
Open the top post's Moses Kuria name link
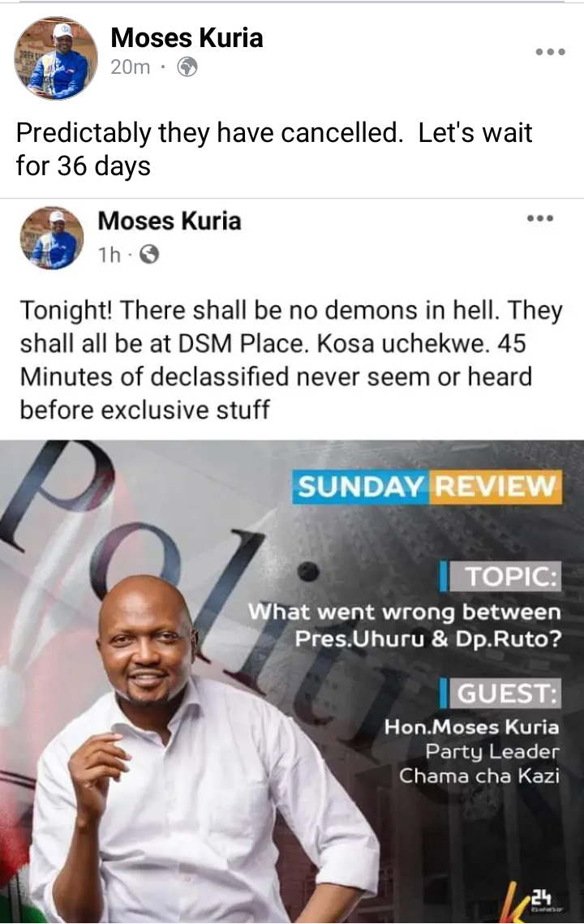click(187, 37)
